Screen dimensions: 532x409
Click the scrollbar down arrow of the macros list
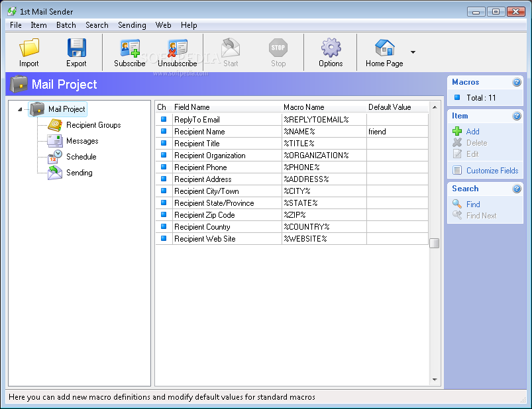tap(435, 380)
